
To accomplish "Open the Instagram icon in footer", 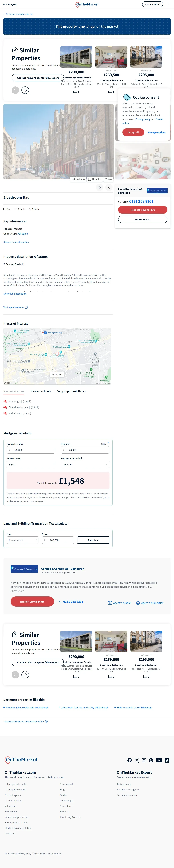I will coord(144,760).
